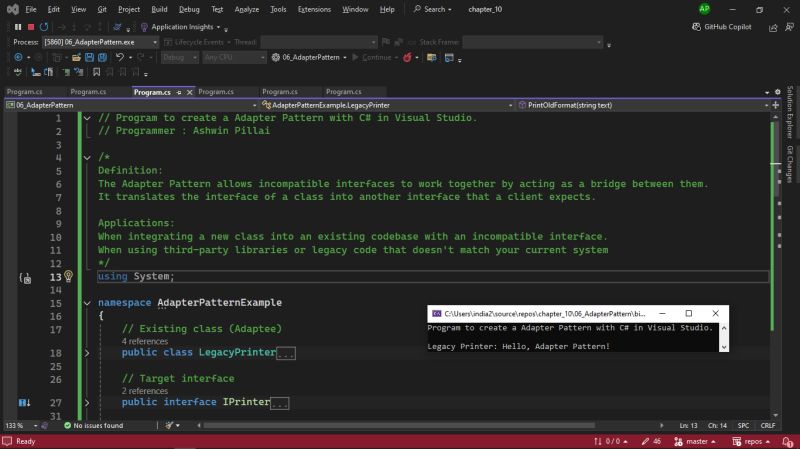Viewport: 800px width, 449px height.
Task: Open the No issues found indicator
Action: point(93,426)
